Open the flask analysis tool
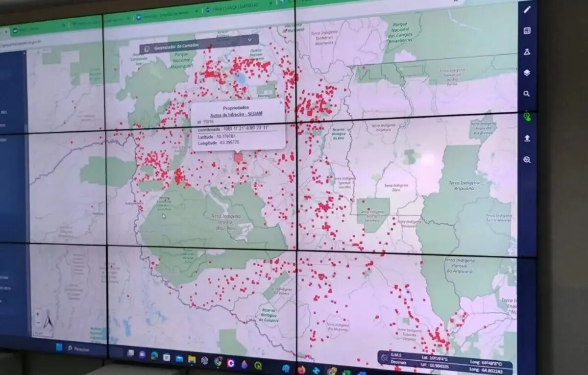This screenshot has height=375, width=588. coord(527,51)
